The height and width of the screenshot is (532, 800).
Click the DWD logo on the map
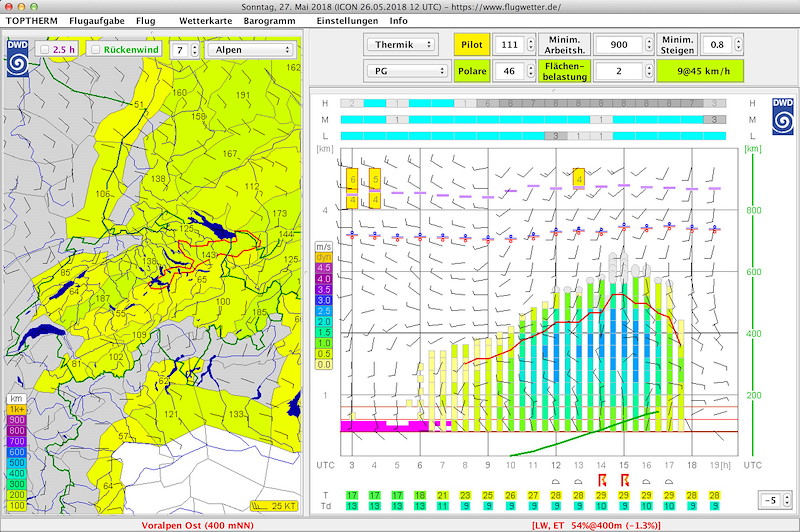click(18, 59)
